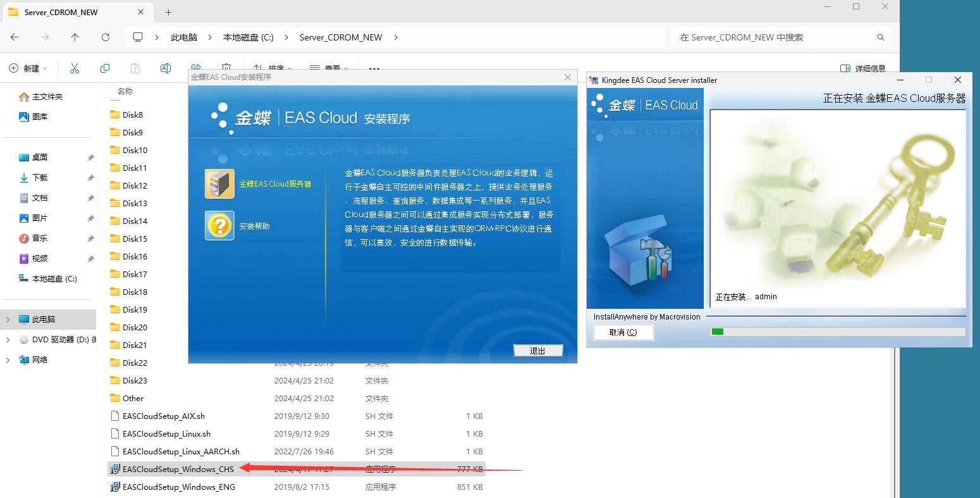Minimize the Kingdee EAS Cloud Server installer

900,80
